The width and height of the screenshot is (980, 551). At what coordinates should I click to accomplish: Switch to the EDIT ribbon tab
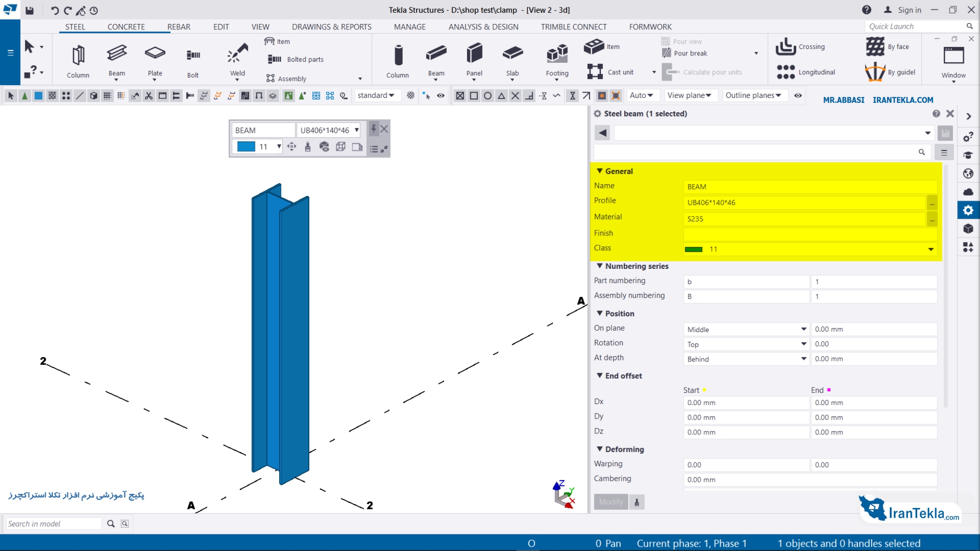coord(221,27)
